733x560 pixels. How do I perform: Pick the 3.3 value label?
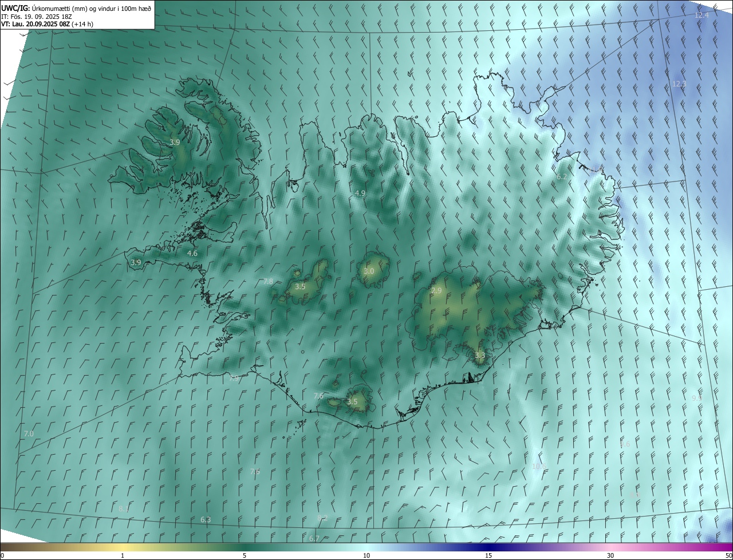(480, 356)
